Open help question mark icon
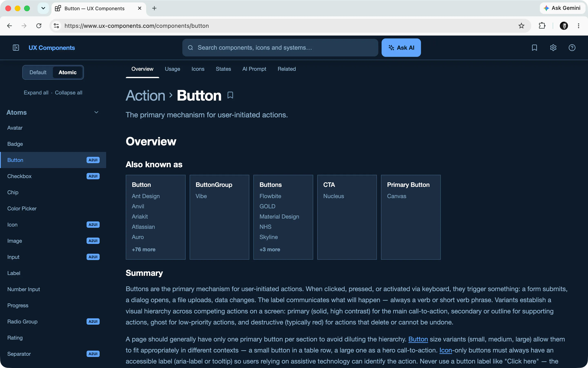The width and height of the screenshot is (588, 368). (x=572, y=48)
